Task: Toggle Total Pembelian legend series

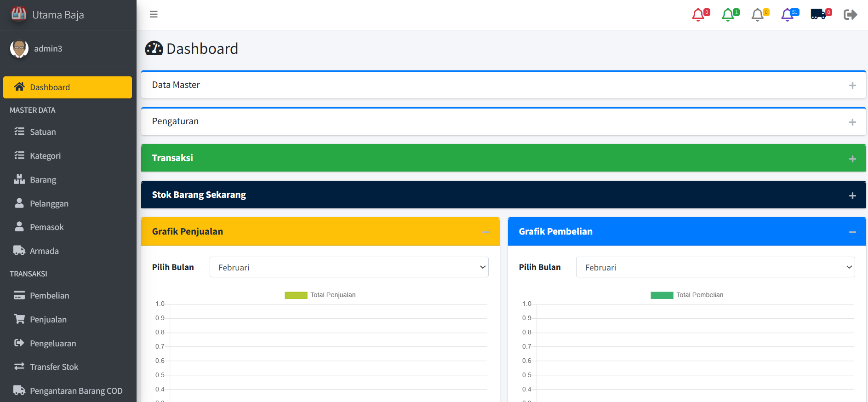Action: click(686, 295)
